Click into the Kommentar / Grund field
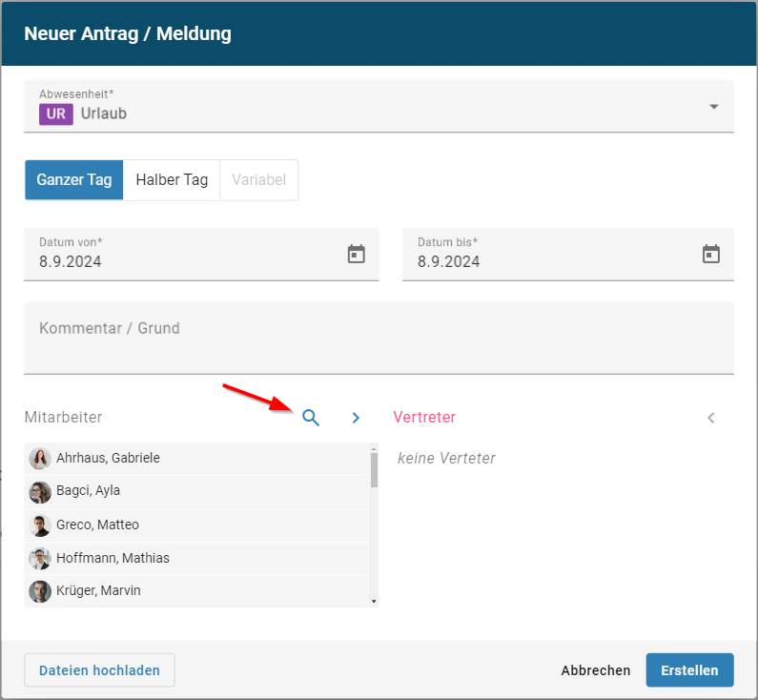This screenshot has width=758, height=700. tap(379, 338)
